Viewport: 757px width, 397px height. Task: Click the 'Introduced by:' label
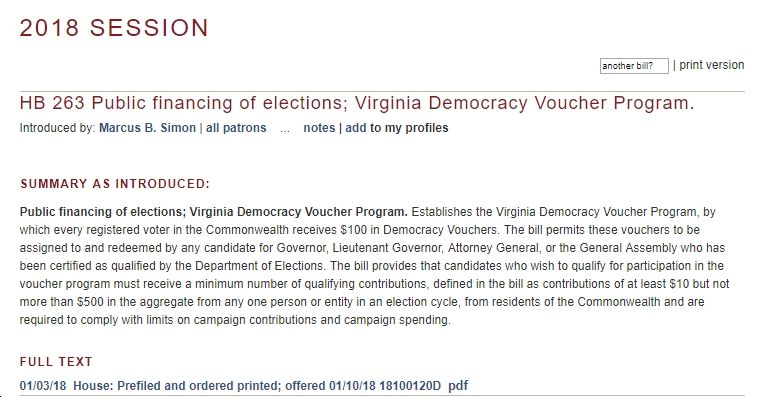click(x=57, y=128)
